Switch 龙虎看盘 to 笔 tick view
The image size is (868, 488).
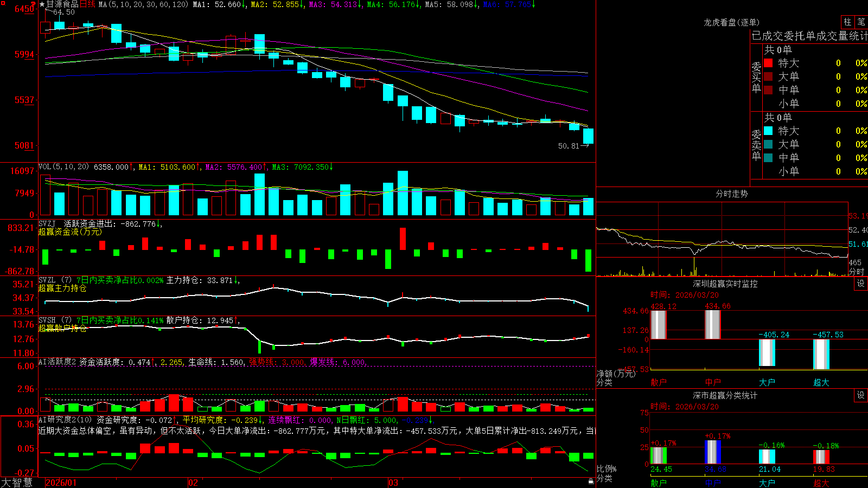861,22
